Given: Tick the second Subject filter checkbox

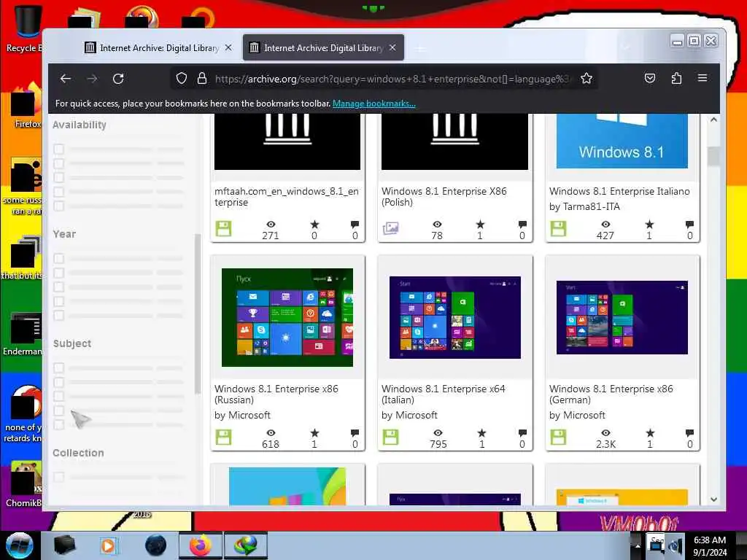Looking at the screenshot, I should (x=58, y=382).
